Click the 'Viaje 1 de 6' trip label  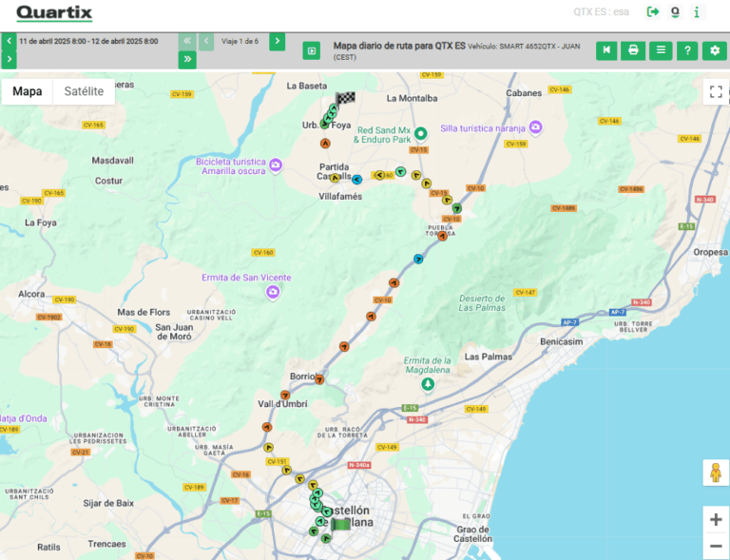click(240, 42)
